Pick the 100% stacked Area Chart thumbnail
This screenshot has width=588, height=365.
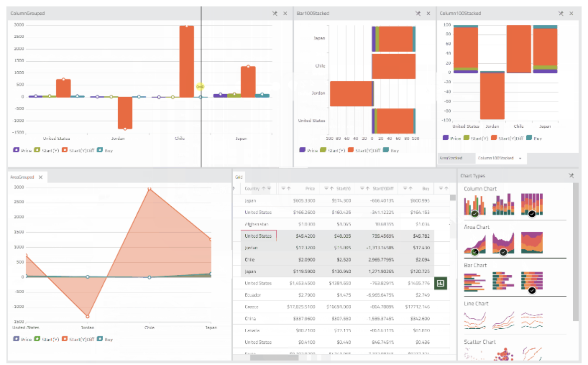tap(532, 243)
